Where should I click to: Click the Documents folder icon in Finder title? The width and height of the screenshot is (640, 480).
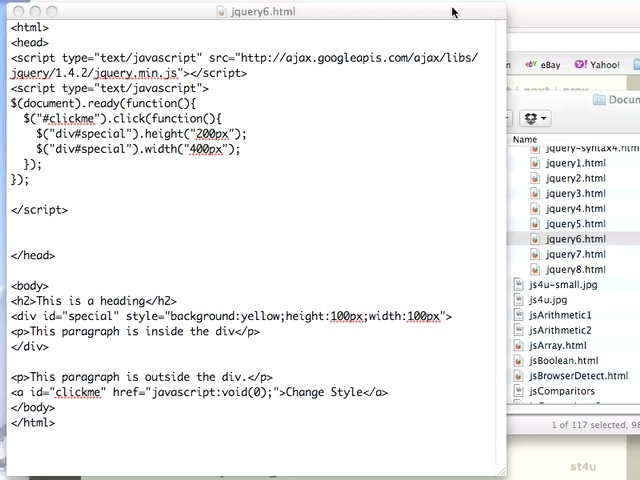(x=599, y=99)
